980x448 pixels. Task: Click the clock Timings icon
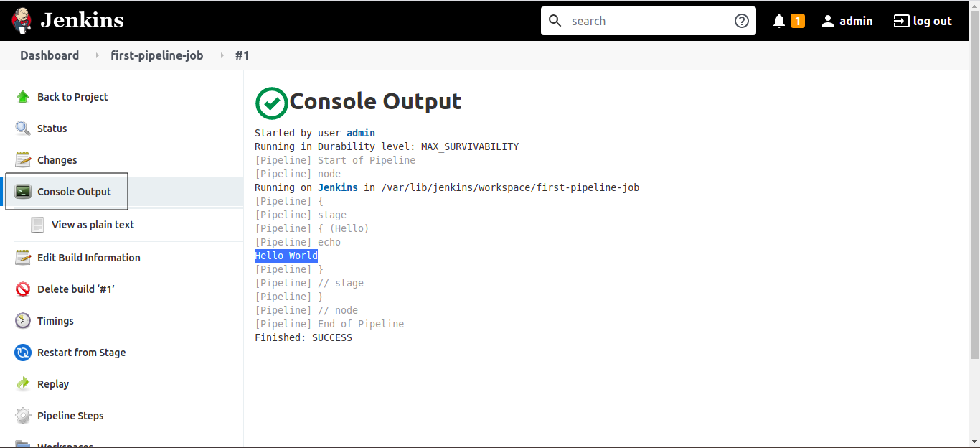coord(23,321)
